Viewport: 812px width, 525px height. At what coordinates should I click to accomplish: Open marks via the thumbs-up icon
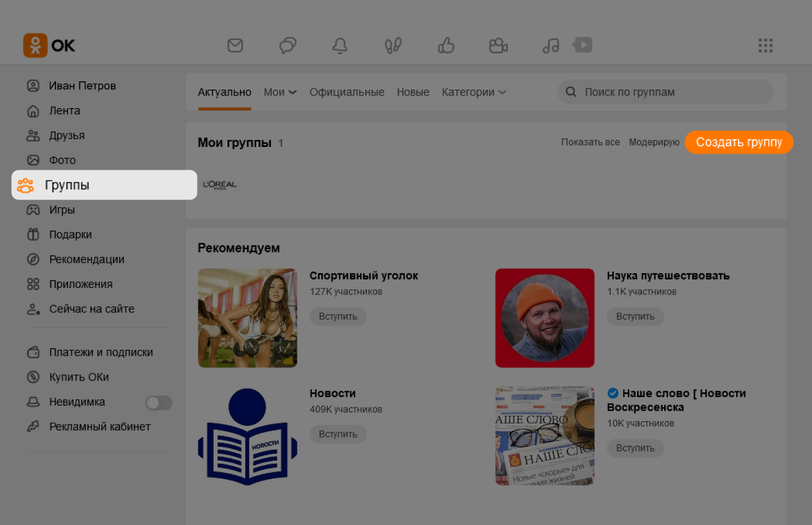[445, 45]
